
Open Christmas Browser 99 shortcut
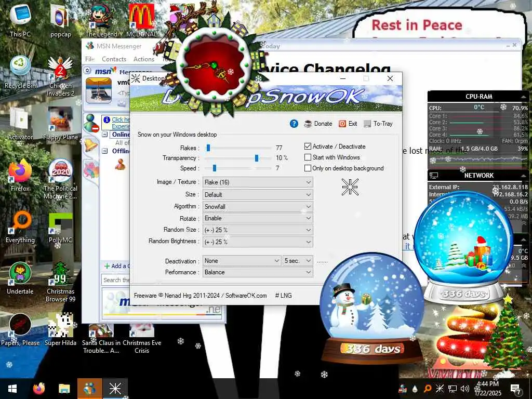coord(60,282)
